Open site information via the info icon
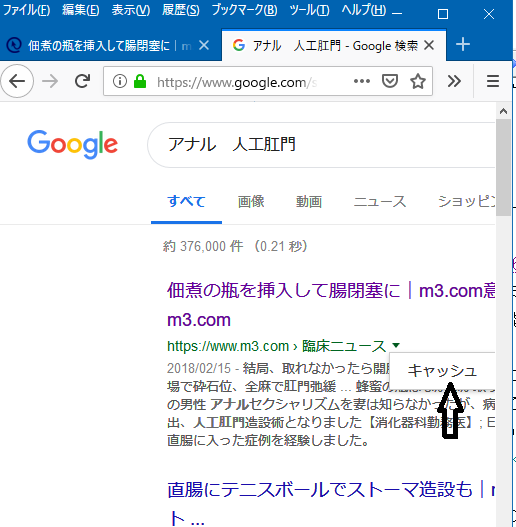The width and height of the screenshot is (516, 527). tap(120, 81)
